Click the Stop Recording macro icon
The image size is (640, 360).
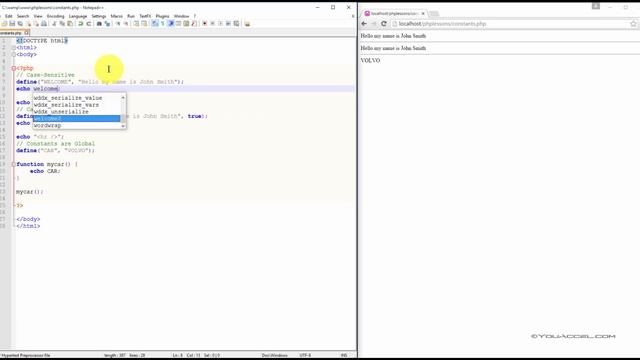(x=213, y=24)
